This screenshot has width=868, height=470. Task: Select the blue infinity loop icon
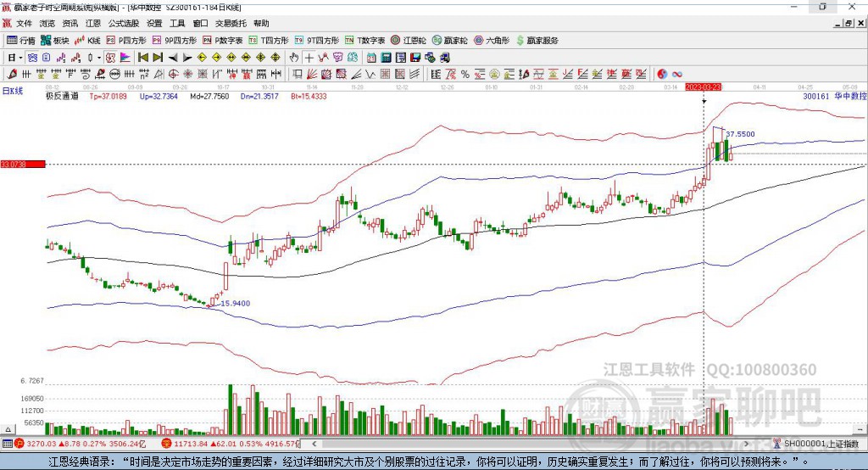(677, 75)
